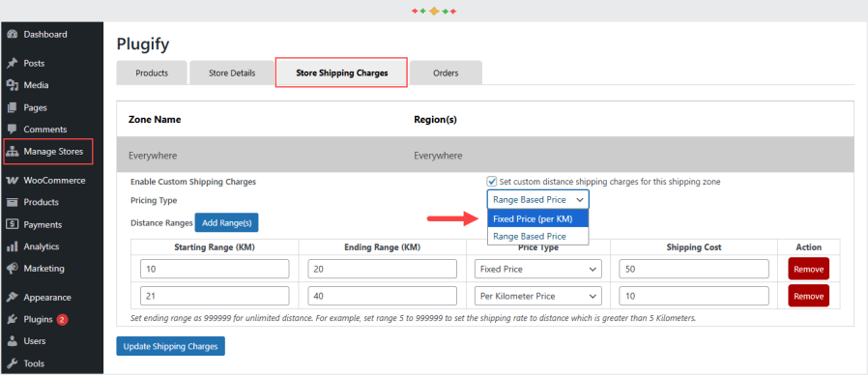This screenshot has height=375, width=868.
Task: Switch to the Orders tab
Action: [x=447, y=73]
